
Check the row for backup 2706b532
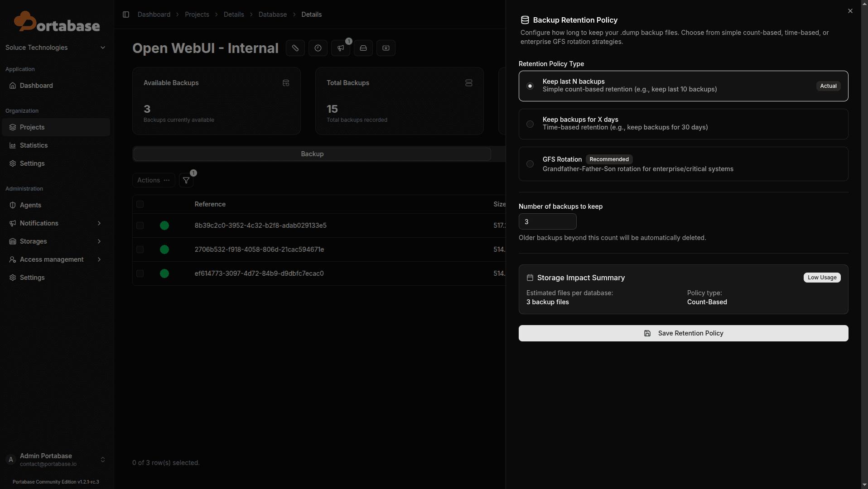tap(140, 249)
